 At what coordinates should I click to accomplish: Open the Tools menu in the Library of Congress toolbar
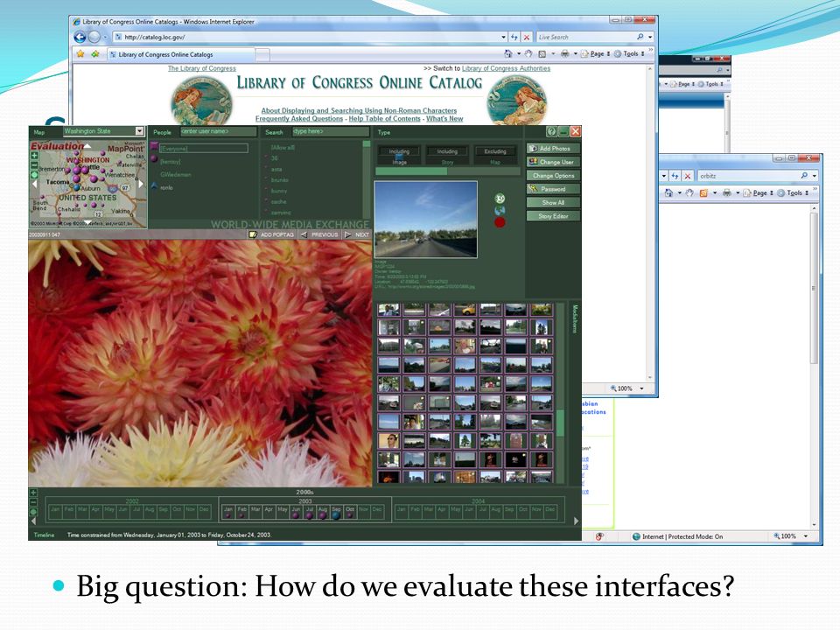629,53
